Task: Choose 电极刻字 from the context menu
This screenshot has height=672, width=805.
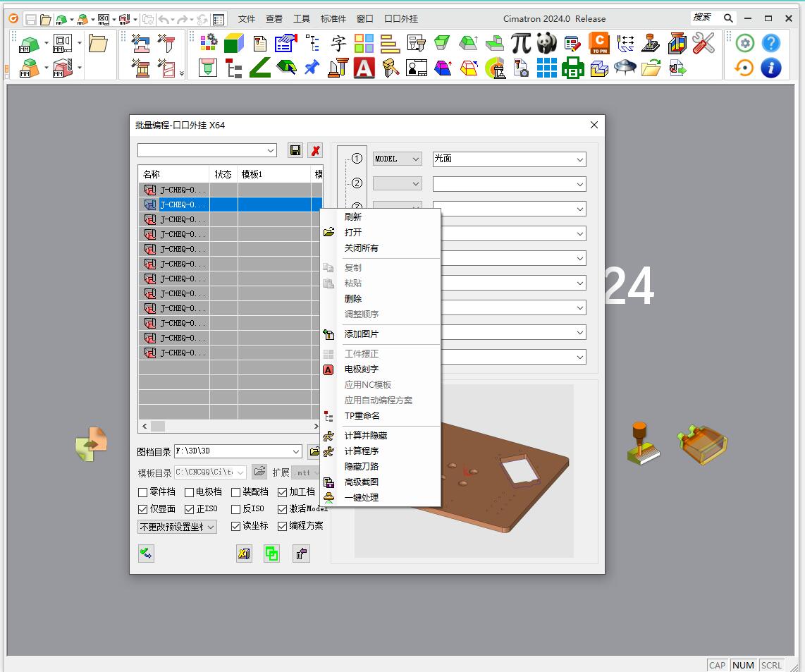Action: pyautogui.click(x=361, y=369)
